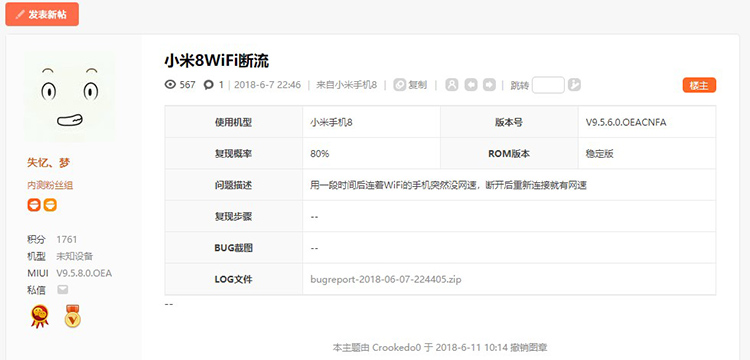Click the jump go icon next to input

pyautogui.click(x=574, y=85)
